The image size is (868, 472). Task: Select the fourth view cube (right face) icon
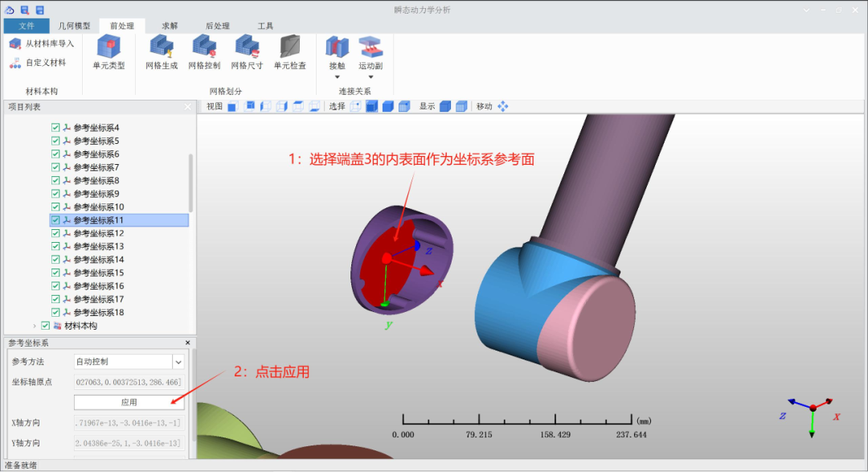(x=282, y=106)
